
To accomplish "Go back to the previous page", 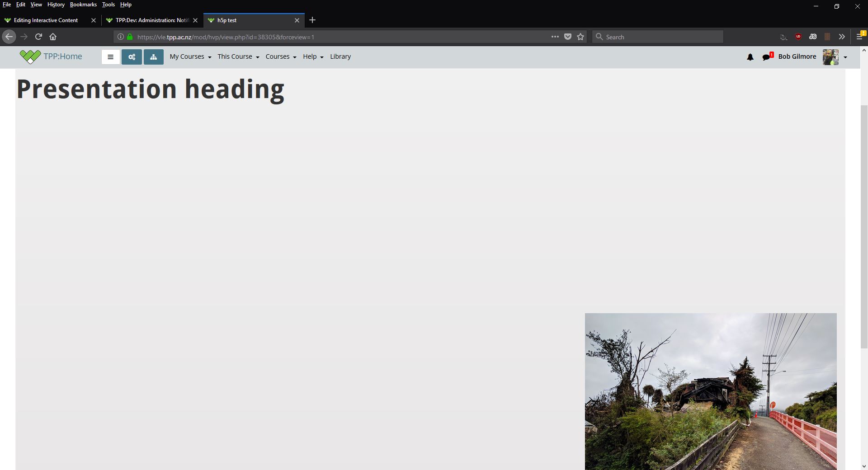I will click(x=9, y=37).
